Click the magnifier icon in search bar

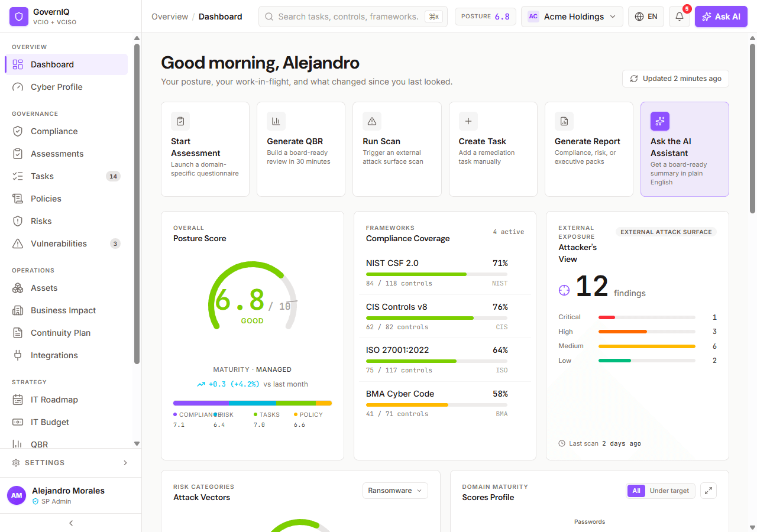tap(268, 17)
